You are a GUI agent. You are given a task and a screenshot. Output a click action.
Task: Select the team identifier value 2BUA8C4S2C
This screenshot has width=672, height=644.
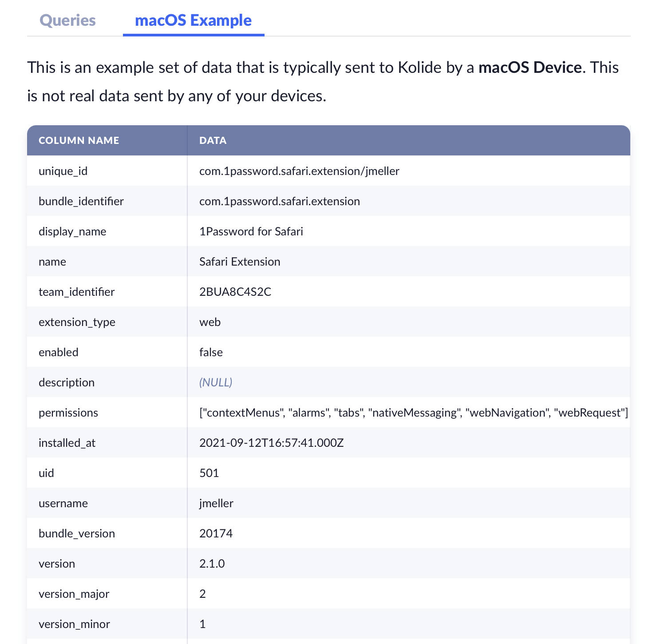[235, 292]
